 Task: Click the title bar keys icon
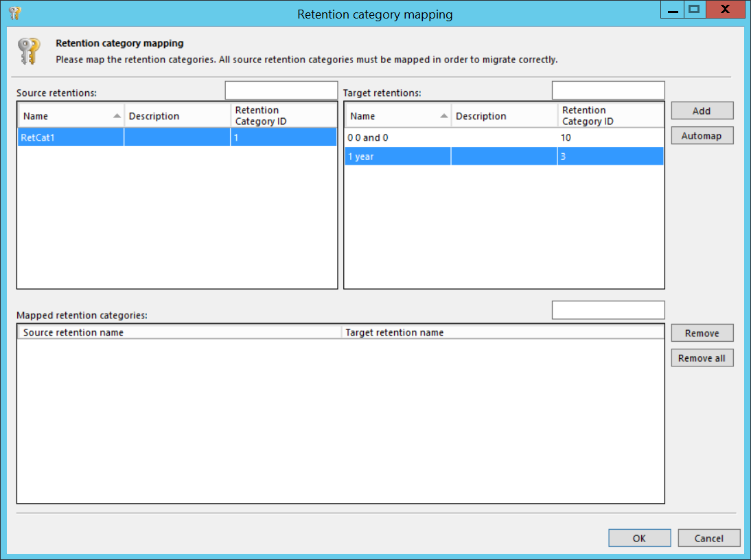[x=15, y=13]
